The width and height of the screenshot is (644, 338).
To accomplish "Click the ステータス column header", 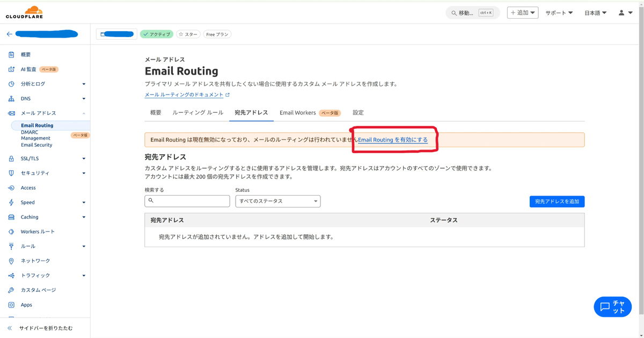I will point(444,220).
